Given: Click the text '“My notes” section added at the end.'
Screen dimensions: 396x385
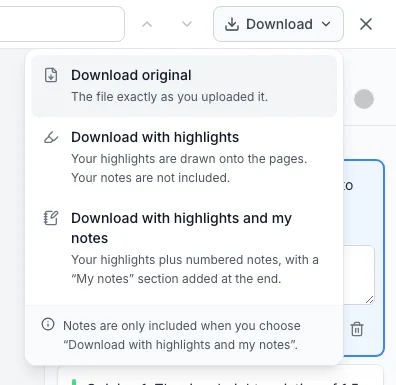Looking at the screenshot, I should (x=176, y=279).
